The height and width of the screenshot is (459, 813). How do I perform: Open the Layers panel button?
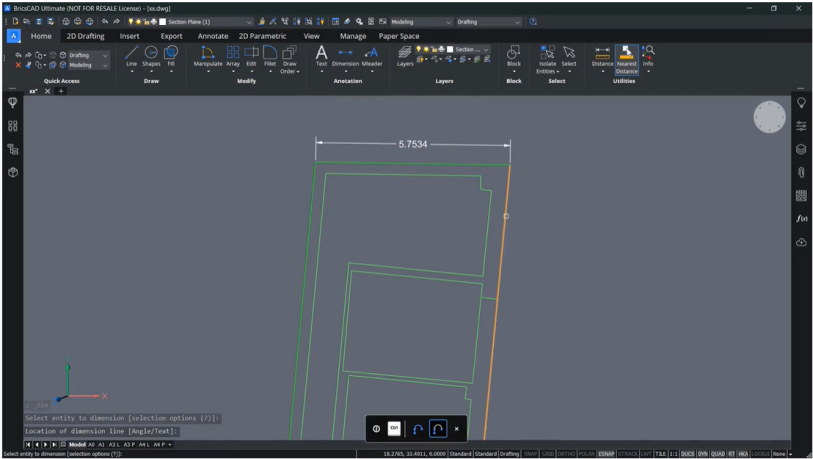[x=405, y=56]
